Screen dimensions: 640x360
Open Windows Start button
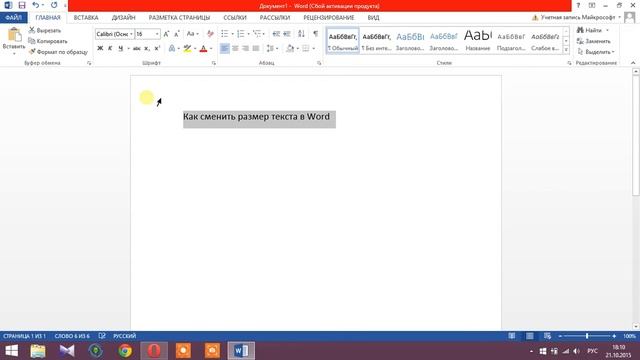point(11,351)
